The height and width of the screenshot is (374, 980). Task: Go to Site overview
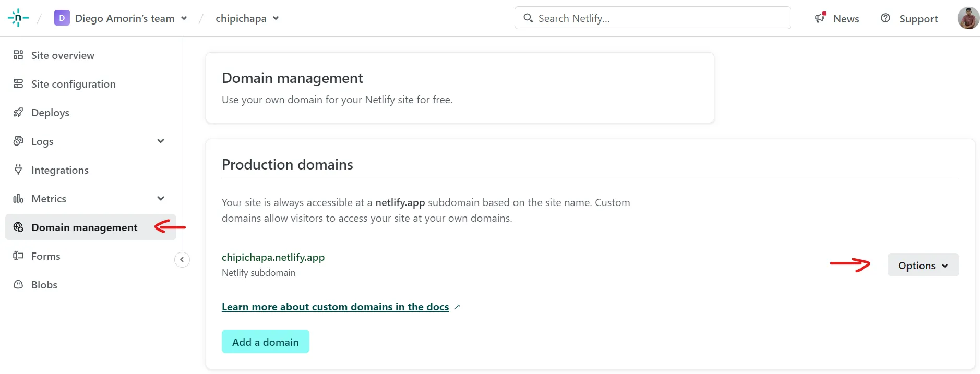pos(63,55)
